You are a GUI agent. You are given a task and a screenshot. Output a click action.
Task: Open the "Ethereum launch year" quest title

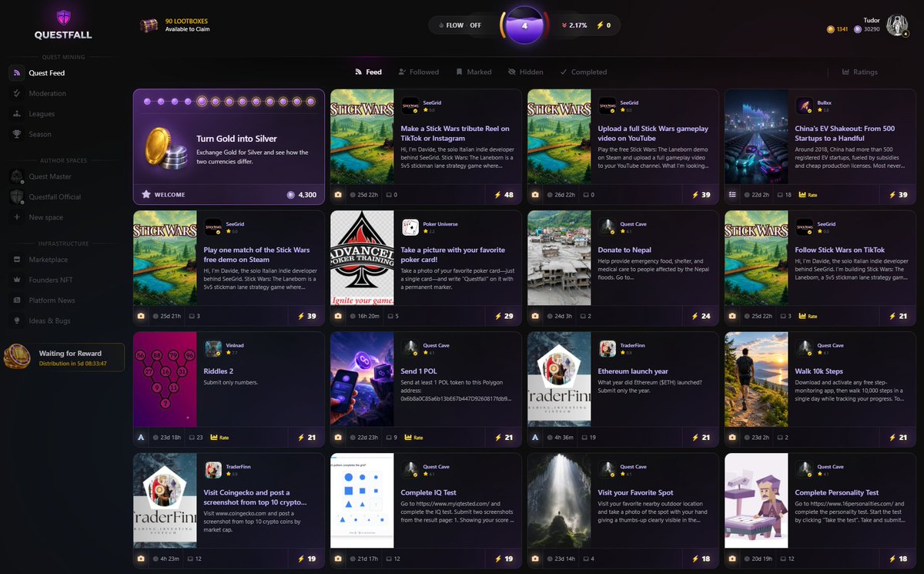pos(633,371)
